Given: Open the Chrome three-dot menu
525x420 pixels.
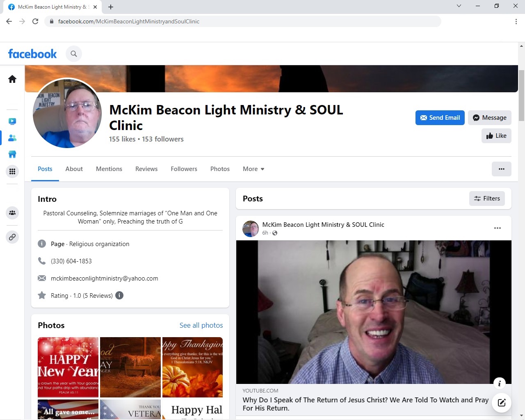Looking at the screenshot, I should click(516, 21).
